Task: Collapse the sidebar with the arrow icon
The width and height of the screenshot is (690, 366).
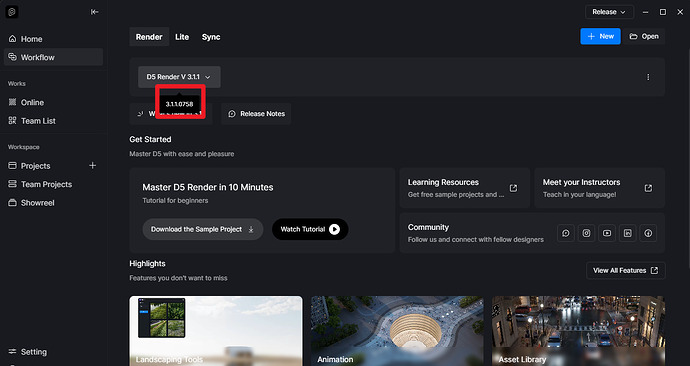Action: 94,12
